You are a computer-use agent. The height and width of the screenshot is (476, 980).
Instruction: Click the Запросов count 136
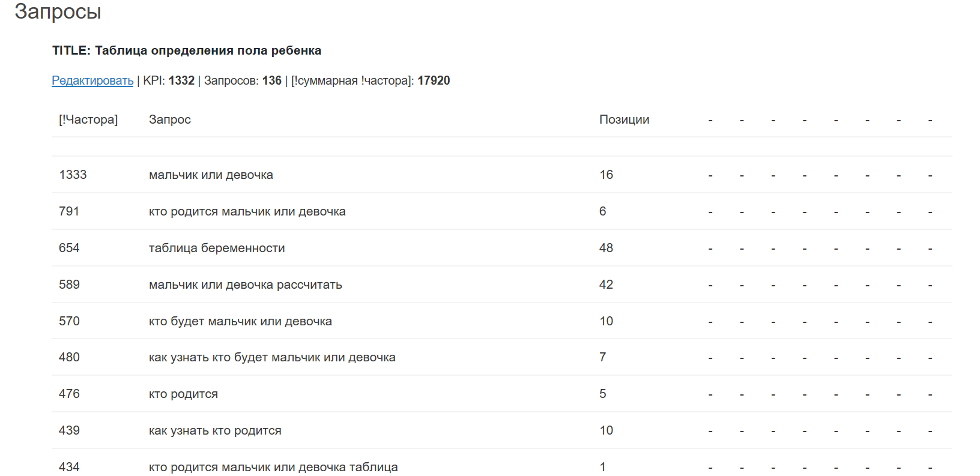pos(272,80)
